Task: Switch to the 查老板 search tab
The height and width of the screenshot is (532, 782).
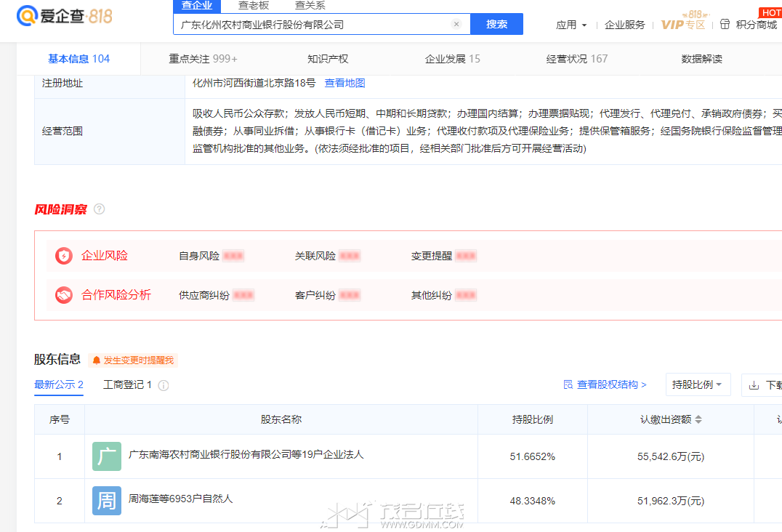Action: 252,6
